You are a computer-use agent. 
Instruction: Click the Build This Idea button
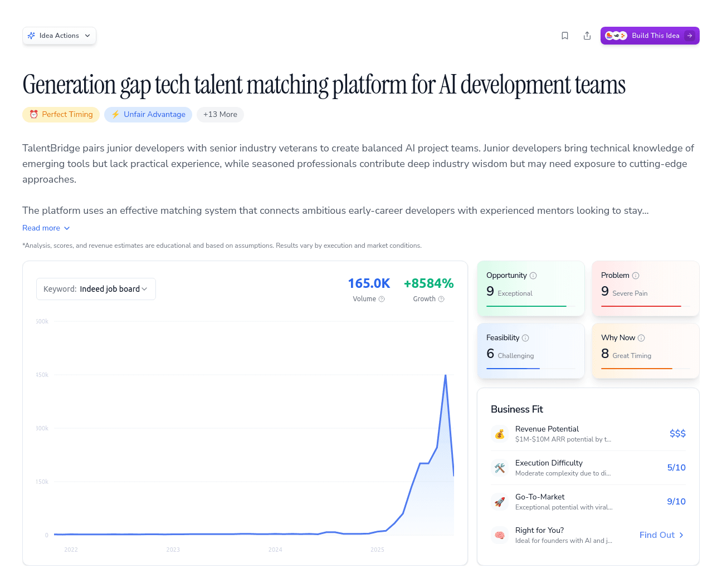pos(650,35)
